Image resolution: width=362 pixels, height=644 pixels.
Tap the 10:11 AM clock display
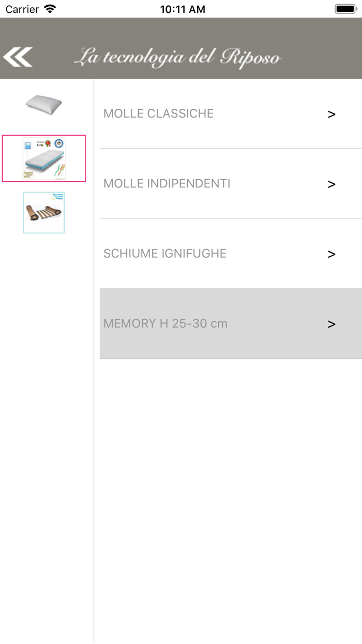coord(183,8)
